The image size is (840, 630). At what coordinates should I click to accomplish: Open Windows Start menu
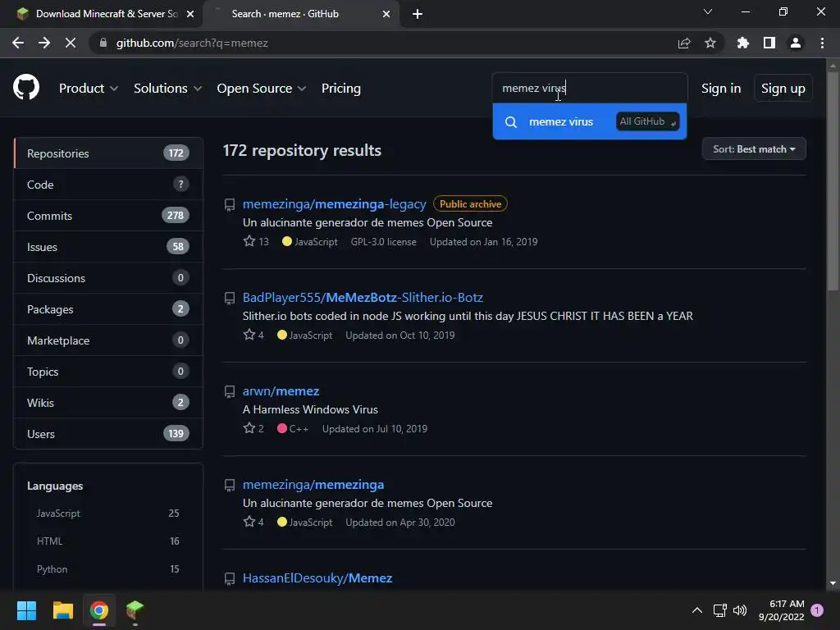(26, 610)
